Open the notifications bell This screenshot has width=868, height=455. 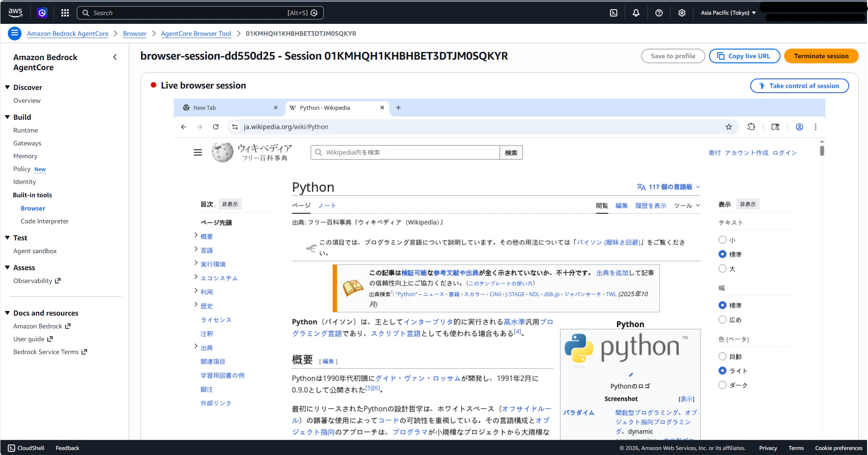(636, 13)
